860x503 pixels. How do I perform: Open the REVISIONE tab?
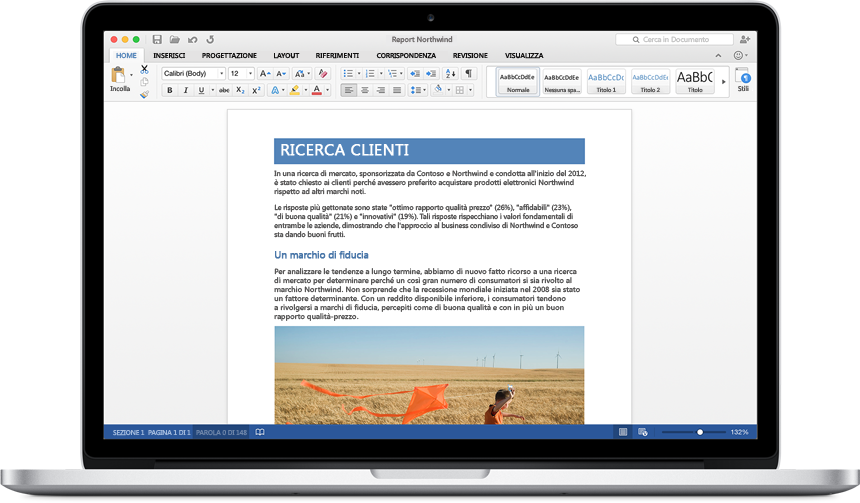[x=470, y=55]
